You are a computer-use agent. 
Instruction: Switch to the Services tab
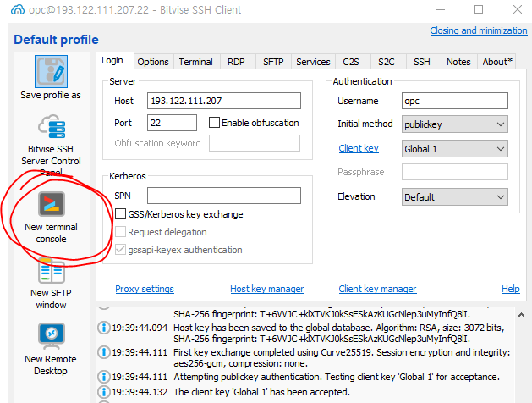point(313,62)
